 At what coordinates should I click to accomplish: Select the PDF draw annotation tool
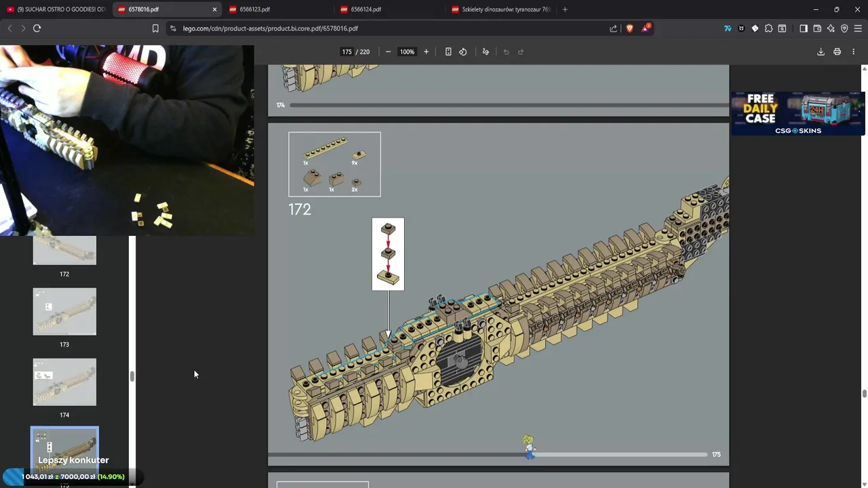486,52
